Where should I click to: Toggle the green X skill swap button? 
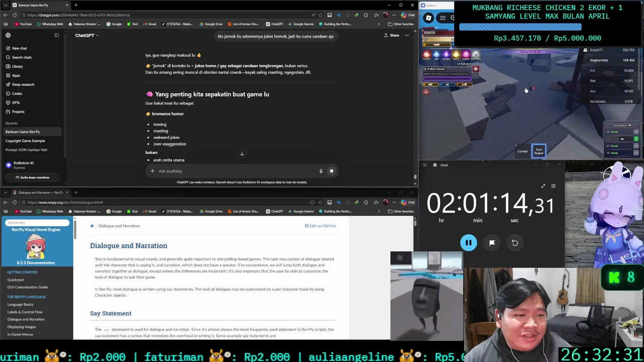tap(636, 139)
